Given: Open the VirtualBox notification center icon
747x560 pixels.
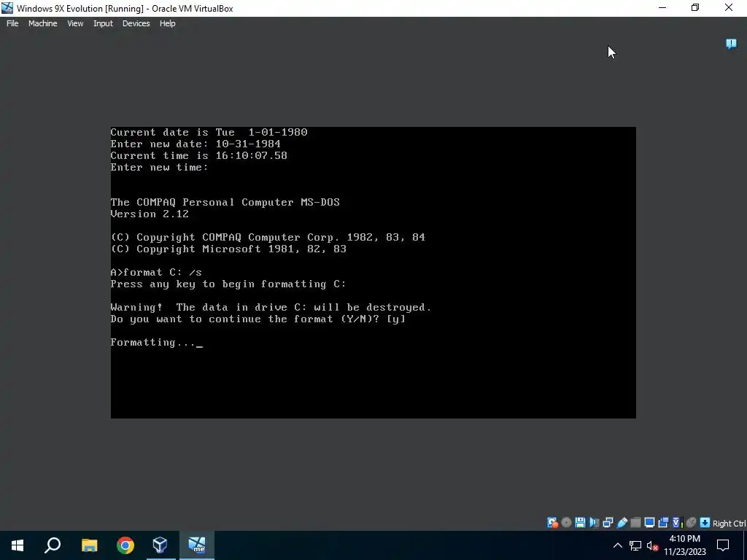Looking at the screenshot, I should click(731, 44).
